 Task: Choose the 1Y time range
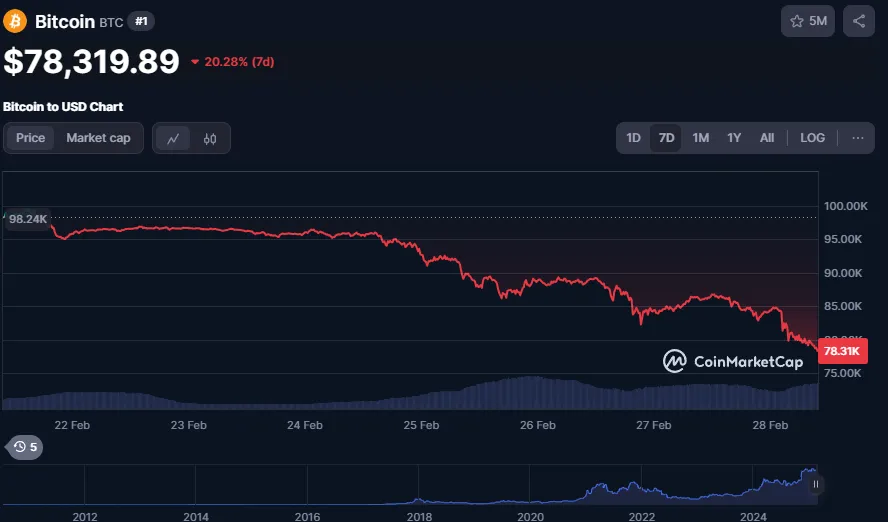click(734, 138)
